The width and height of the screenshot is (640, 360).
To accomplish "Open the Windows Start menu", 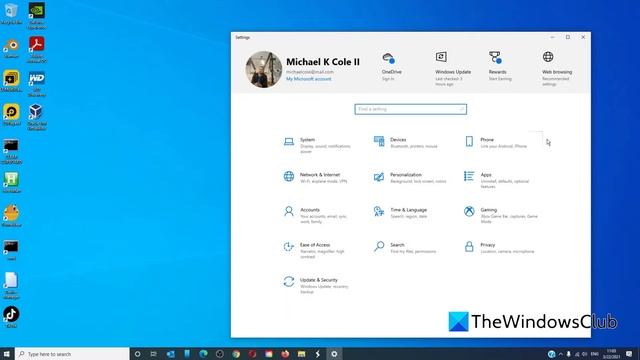I will click(7, 354).
